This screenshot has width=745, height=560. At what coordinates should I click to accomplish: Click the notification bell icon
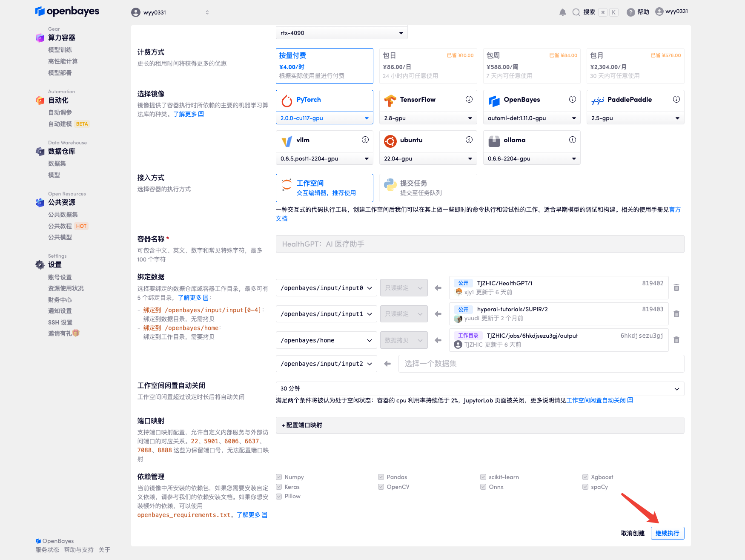[562, 12]
